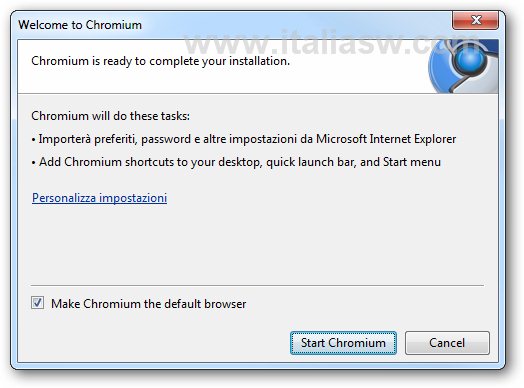This screenshot has width=524, height=388.
Task: Click the 'Chromium will do these tasks:' text
Action: [x=111, y=116]
